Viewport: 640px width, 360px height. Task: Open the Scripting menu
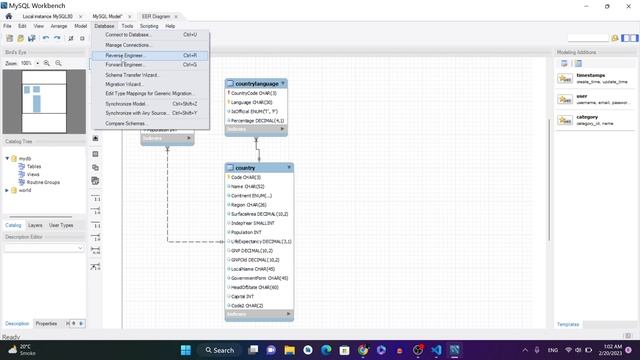pyautogui.click(x=149, y=26)
